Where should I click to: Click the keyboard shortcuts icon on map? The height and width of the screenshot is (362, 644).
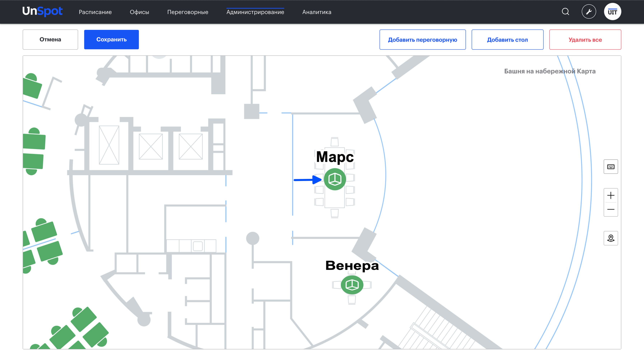coord(611,166)
